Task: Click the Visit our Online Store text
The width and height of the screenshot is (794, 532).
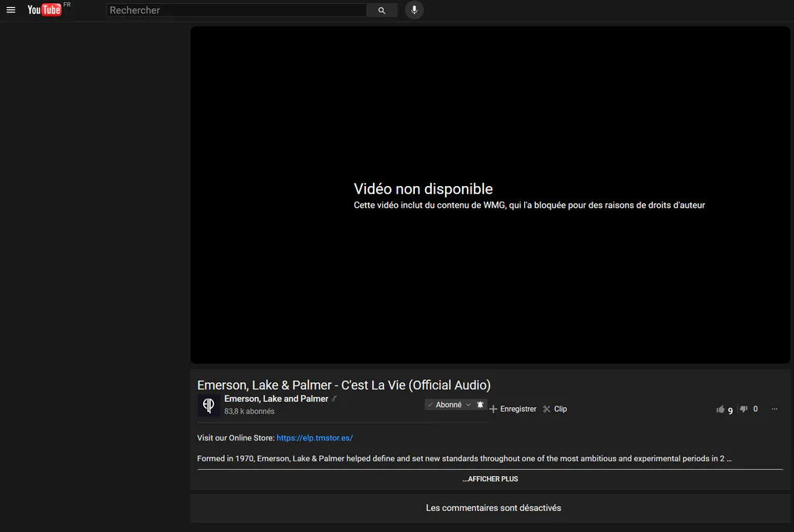Action: pos(236,437)
